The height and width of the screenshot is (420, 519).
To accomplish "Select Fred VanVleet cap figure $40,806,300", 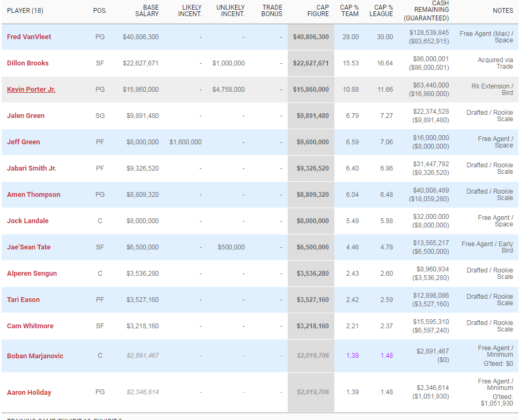I will [x=311, y=37].
